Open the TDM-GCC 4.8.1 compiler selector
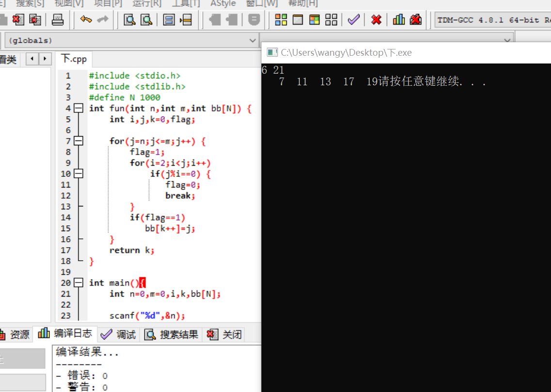551x392 pixels. 493,20
